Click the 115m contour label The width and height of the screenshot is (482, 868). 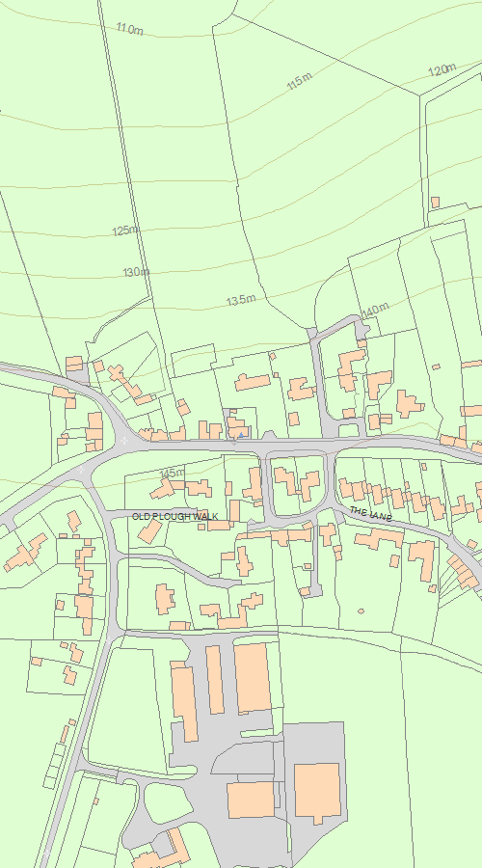click(x=300, y=81)
